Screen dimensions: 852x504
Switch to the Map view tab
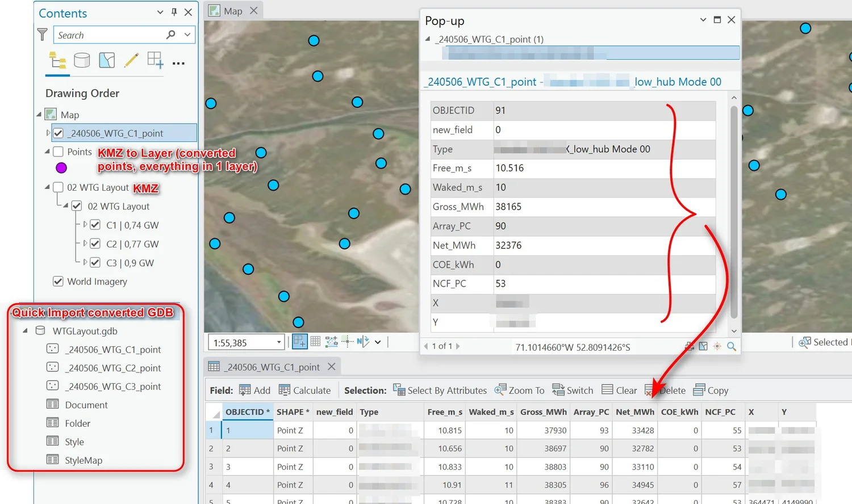pos(232,10)
